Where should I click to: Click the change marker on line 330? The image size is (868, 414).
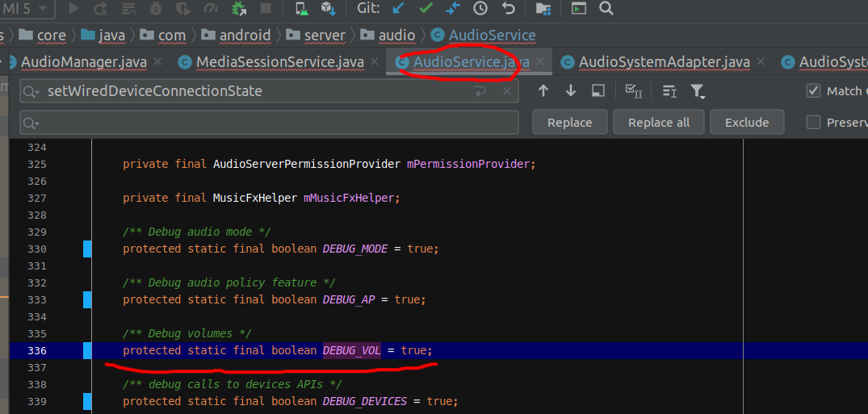pyautogui.click(x=87, y=249)
